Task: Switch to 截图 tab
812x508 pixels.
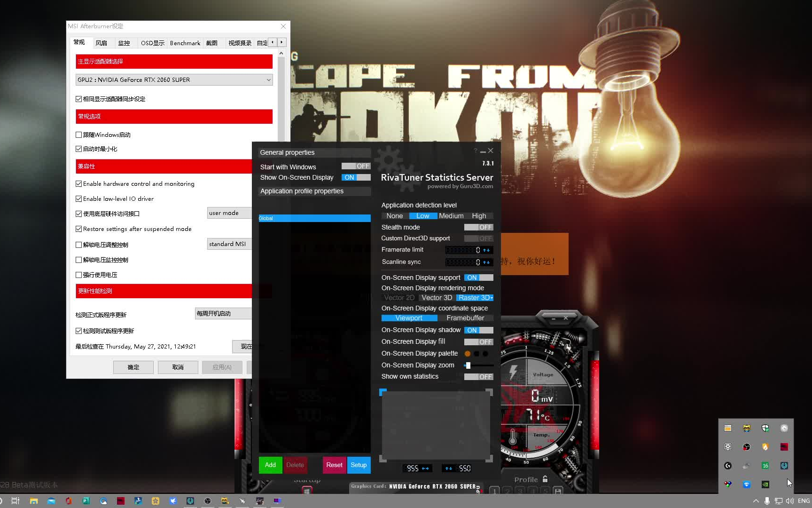Action: [x=211, y=43]
